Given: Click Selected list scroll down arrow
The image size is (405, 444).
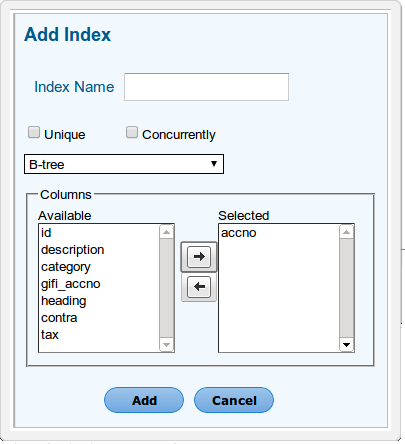Looking at the screenshot, I should pos(347,345).
